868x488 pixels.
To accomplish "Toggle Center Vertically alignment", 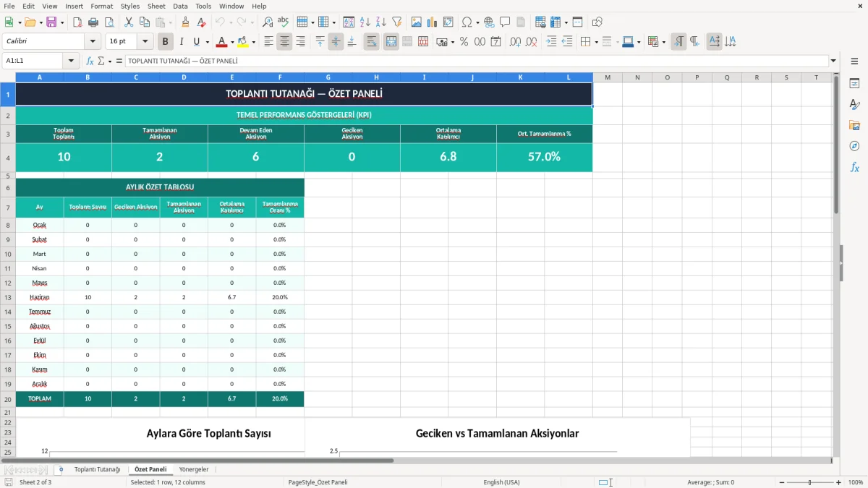I will 336,42.
